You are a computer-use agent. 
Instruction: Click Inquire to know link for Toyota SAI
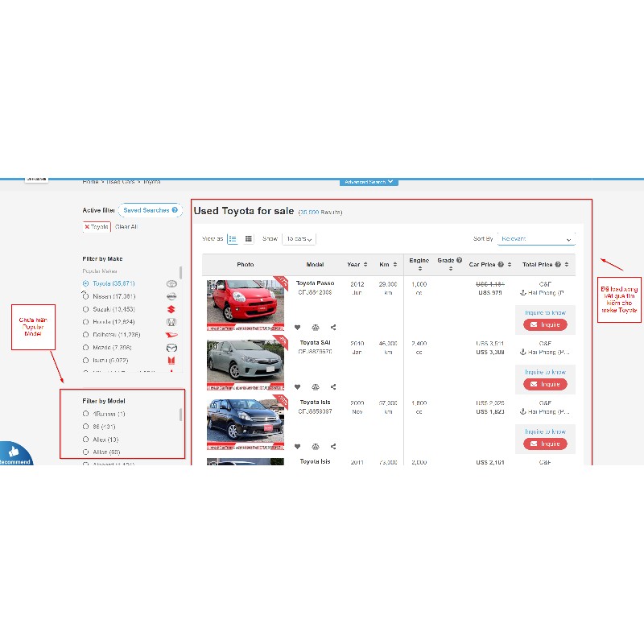(545, 372)
